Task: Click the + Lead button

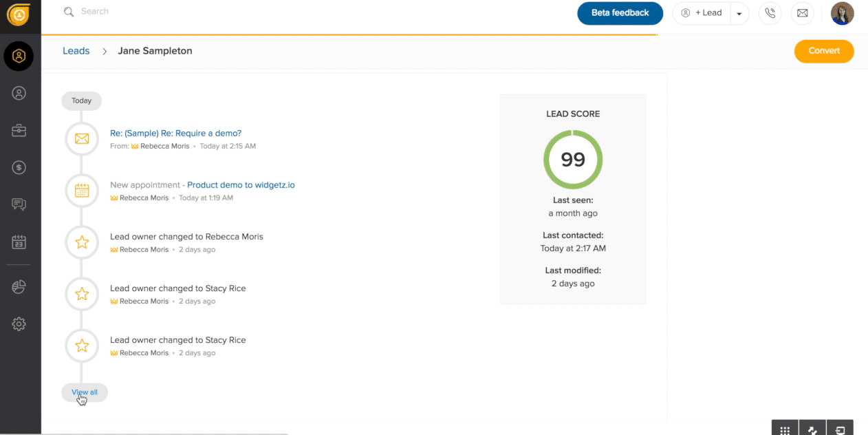Action: [702, 13]
